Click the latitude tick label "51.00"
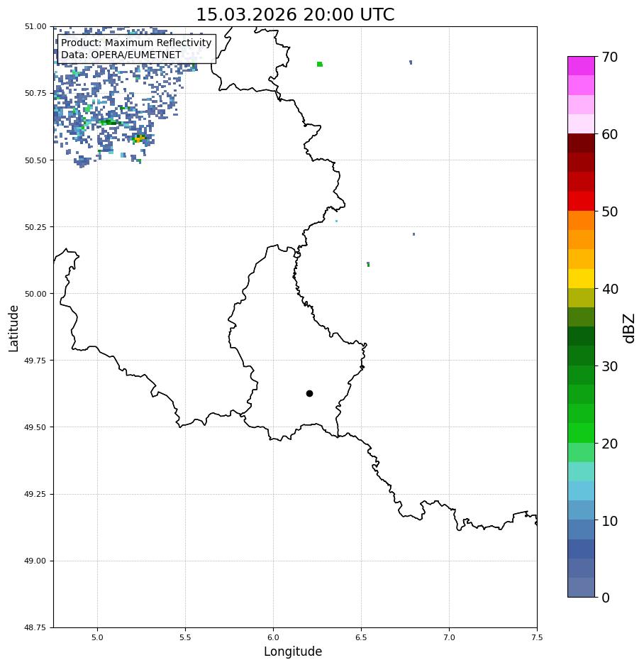The width and height of the screenshot is (644, 665). coord(35,26)
